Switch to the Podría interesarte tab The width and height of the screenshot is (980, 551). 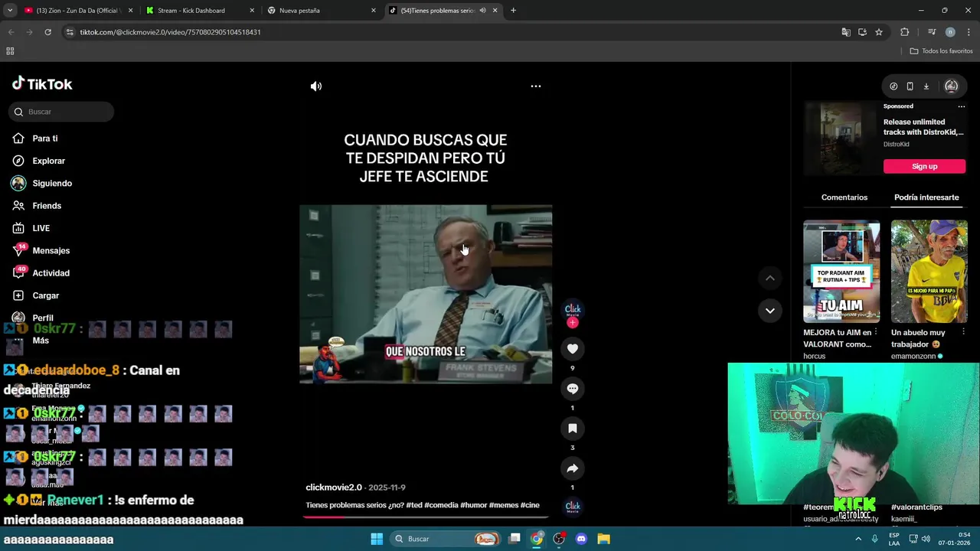pos(926,197)
